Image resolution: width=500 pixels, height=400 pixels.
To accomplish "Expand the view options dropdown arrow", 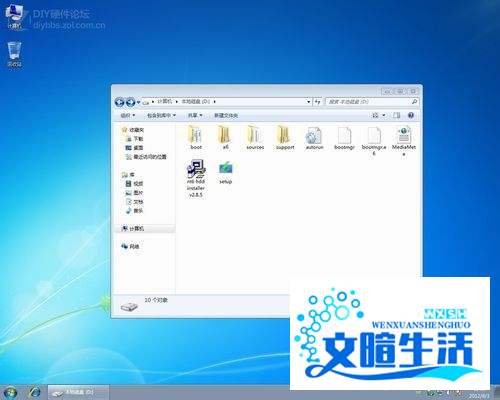I will point(384,115).
